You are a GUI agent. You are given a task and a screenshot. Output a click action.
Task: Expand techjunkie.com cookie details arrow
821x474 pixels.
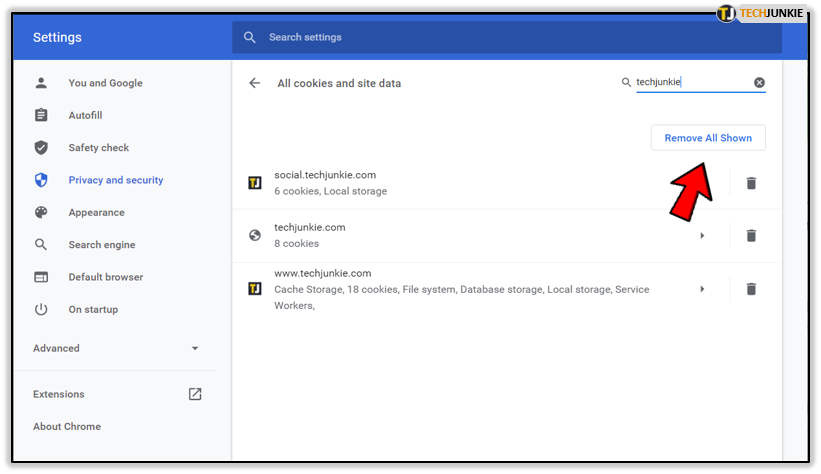click(x=702, y=236)
